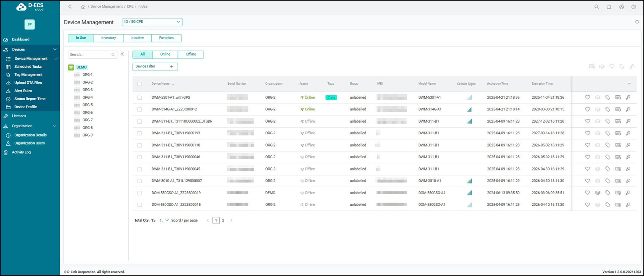Add a Device Filter with plus

tap(171, 66)
